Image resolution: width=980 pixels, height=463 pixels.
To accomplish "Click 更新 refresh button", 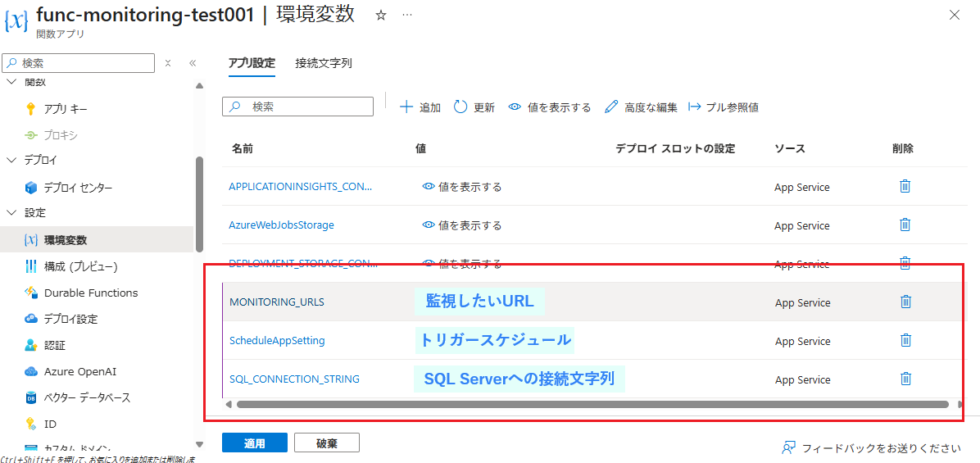I will click(474, 107).
